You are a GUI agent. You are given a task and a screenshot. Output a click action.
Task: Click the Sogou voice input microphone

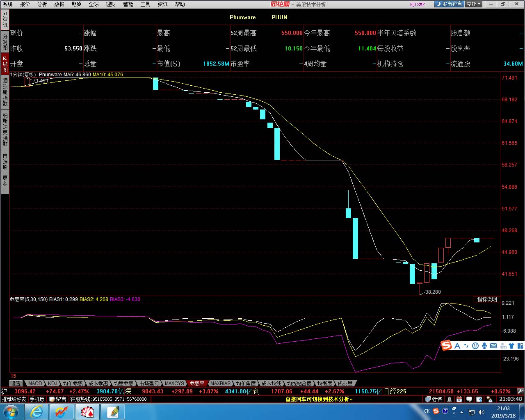click(484, 346)
